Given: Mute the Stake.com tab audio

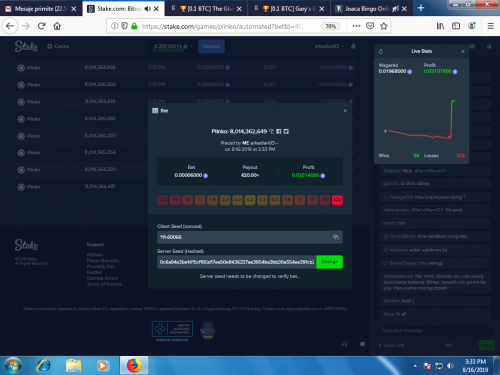Looking at the screenshot, I should click(147, 9).
